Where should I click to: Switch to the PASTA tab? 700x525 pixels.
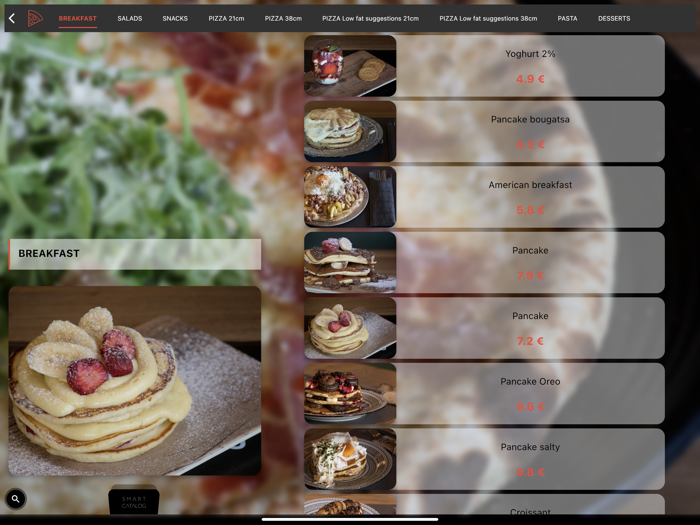[x=567, y=18]
